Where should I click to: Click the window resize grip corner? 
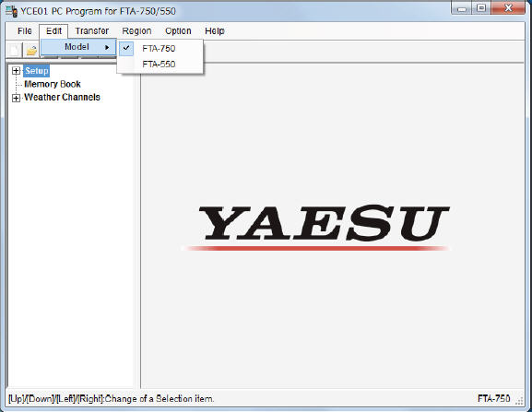click(x=520, y=401)
